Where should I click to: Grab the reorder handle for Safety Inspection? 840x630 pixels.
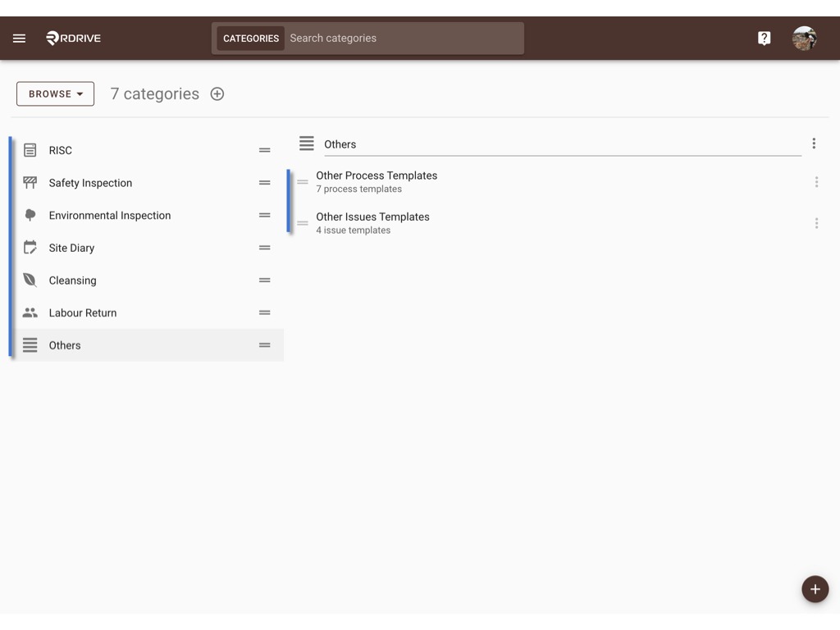(x=265, y=183)
